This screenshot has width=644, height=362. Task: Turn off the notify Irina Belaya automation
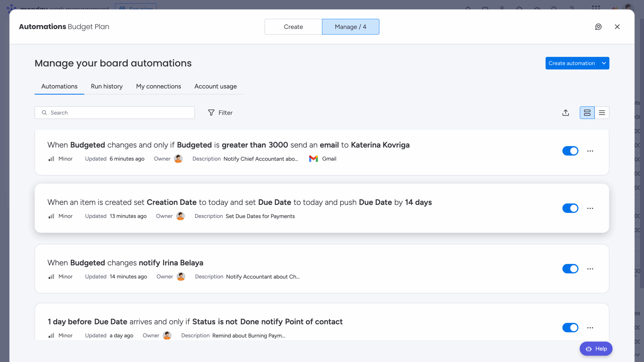click(x=570, y=268)
